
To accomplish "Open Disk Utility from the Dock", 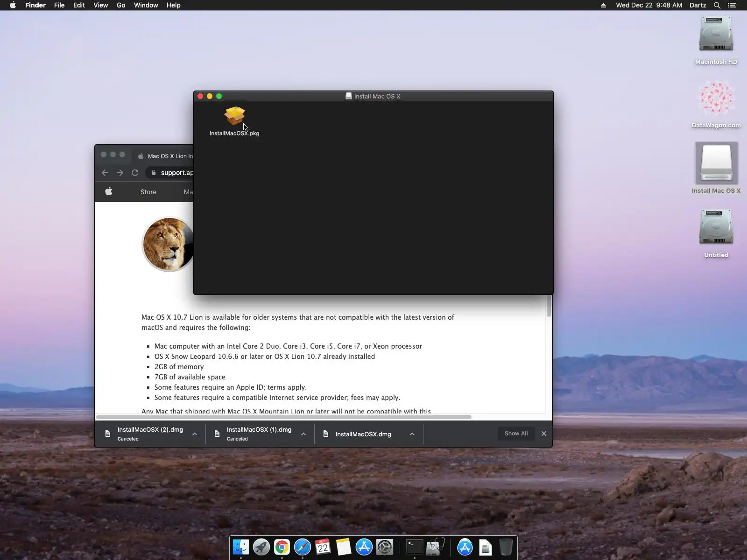I will (x=435, y=547).
